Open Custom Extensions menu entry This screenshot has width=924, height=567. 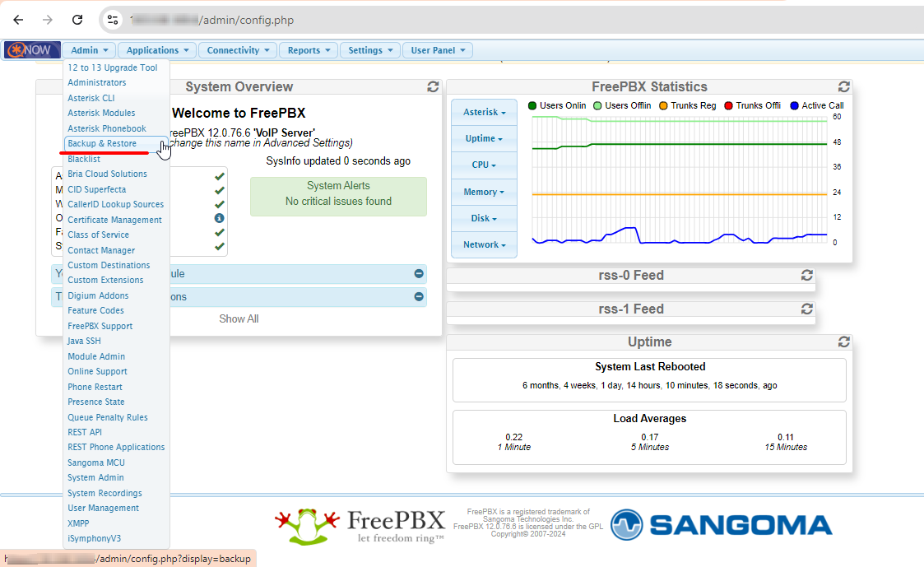click(x=105, y=280)
